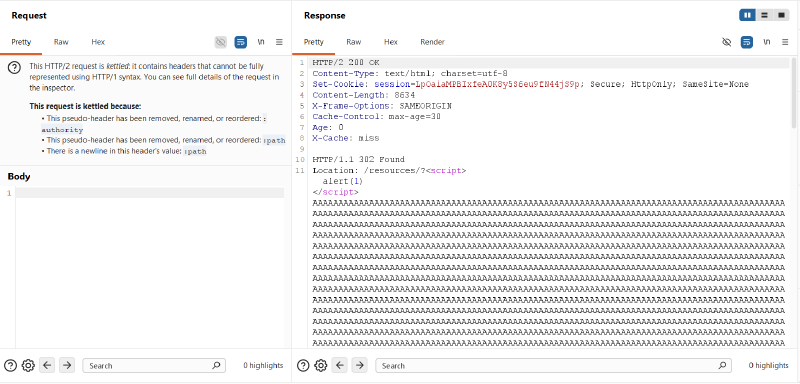Click the closing </script> tag line
This screenshot has height=384, width=800.
pyautogui.click(x=336, y=192)
